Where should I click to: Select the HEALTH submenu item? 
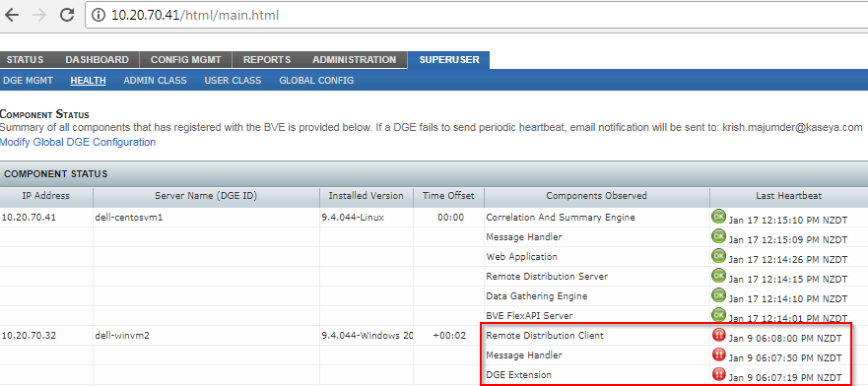(88, 80)
